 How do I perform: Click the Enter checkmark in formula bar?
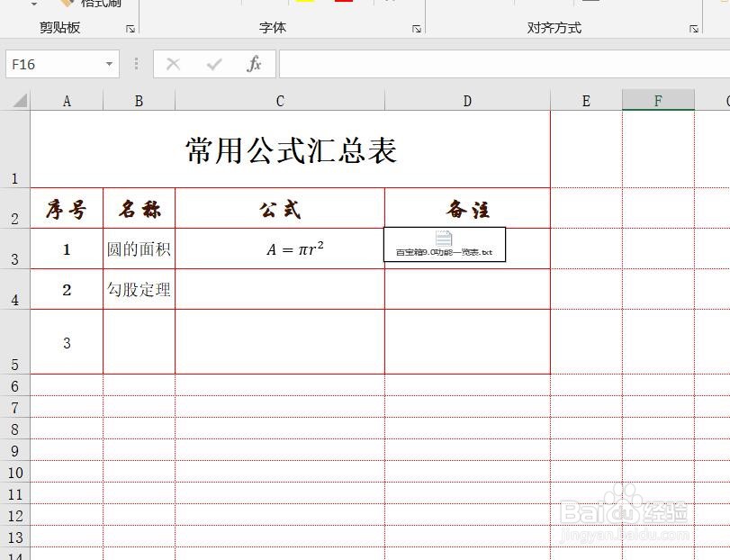coord(212,64)
